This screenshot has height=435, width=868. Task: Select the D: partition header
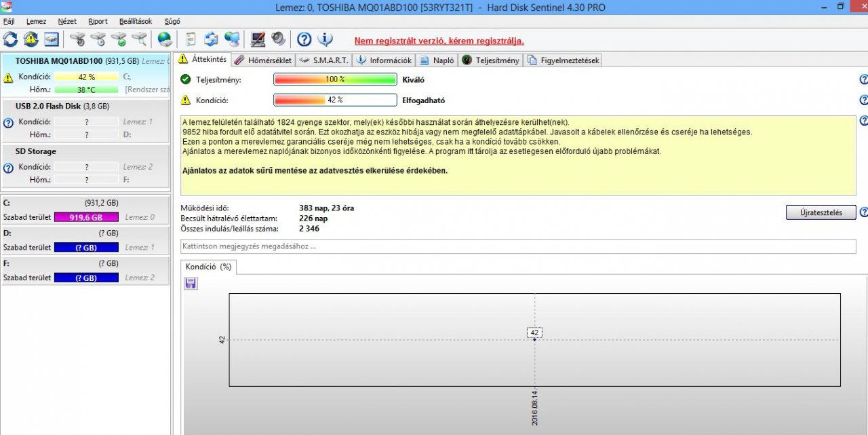point(85,233)
